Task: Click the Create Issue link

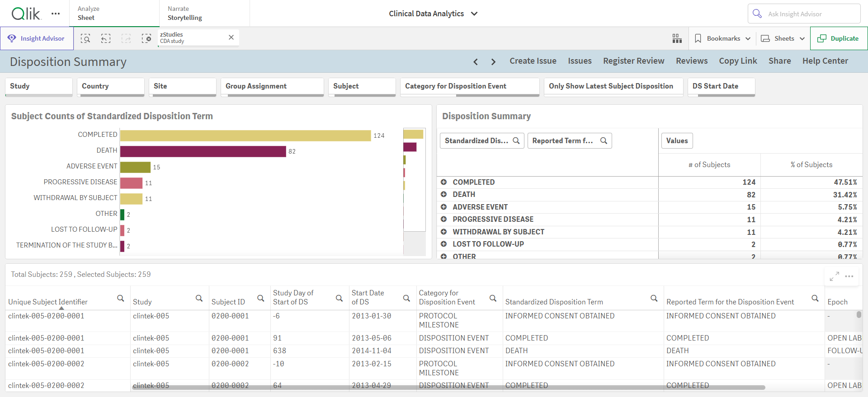Action: point(533,61)
